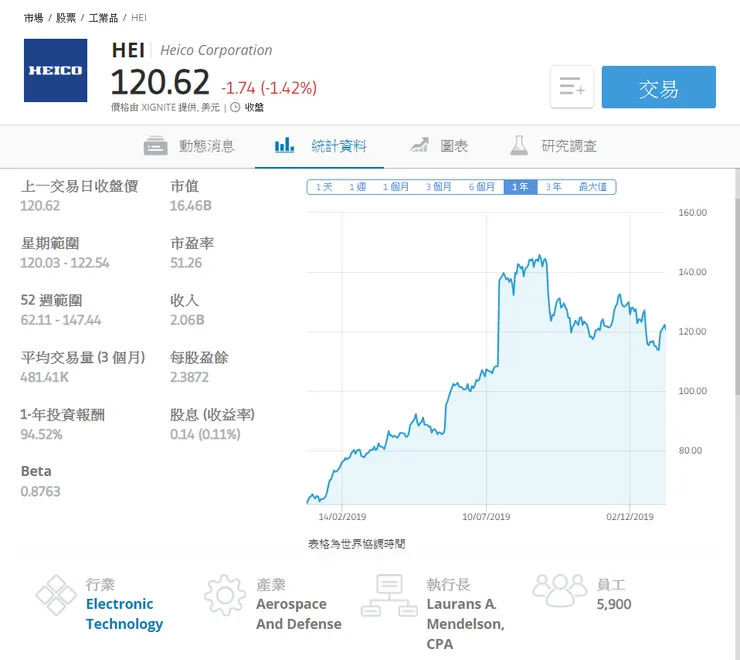Select the 1天 chart range
Image resolution: width=740 pixels, height=660 pixels.
point(324,187)
